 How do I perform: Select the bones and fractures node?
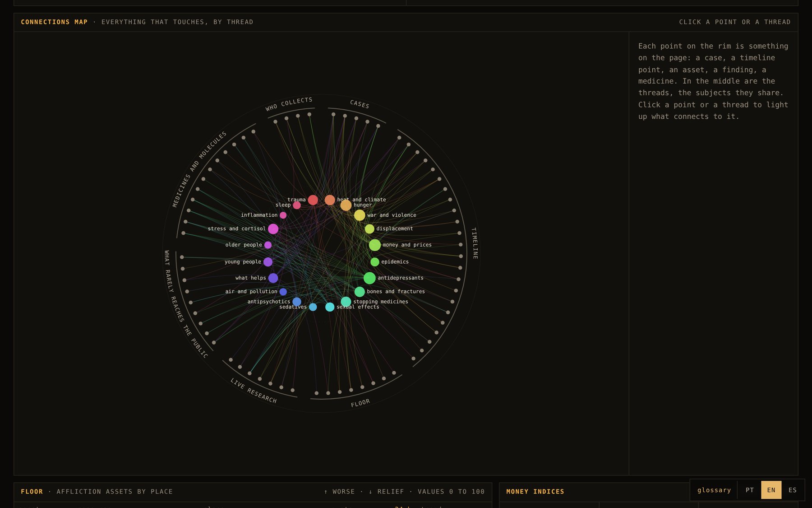pyautogui.click(x=360, y=292)
